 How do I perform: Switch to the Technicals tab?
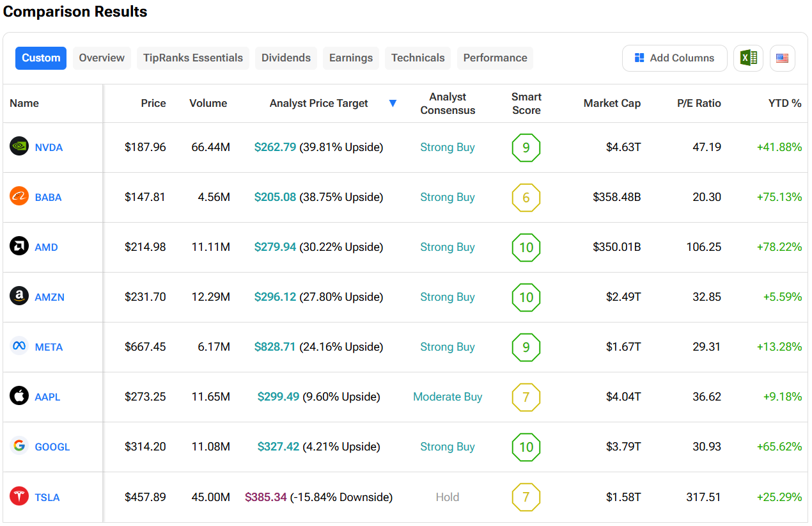point(418,58)
